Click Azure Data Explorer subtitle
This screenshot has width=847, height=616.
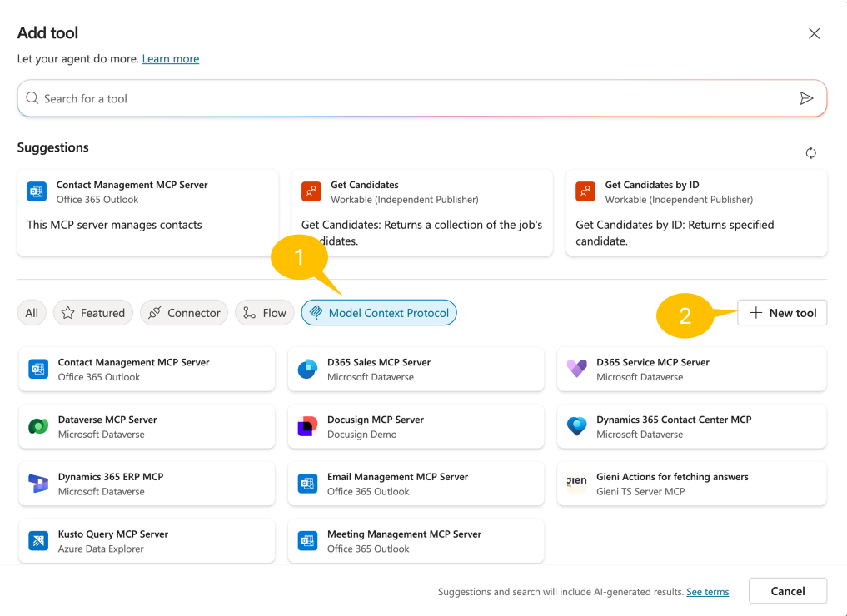[101, 549]
